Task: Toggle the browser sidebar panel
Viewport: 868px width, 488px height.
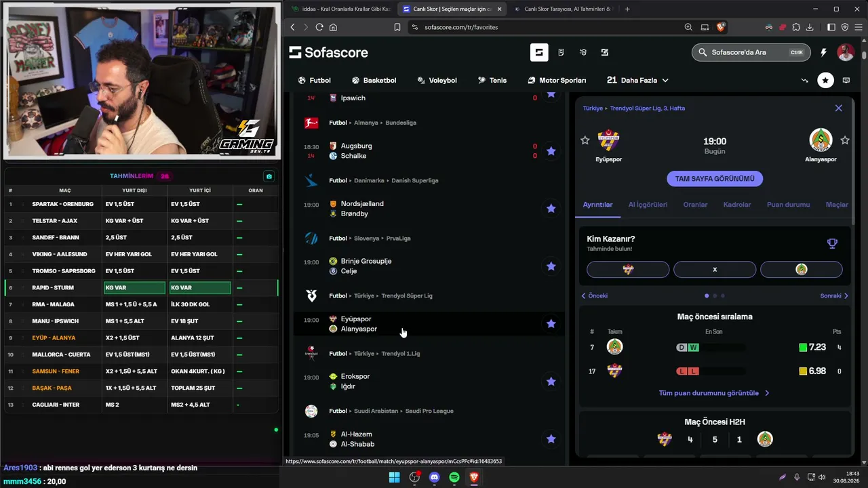Action: pos(831,27)
